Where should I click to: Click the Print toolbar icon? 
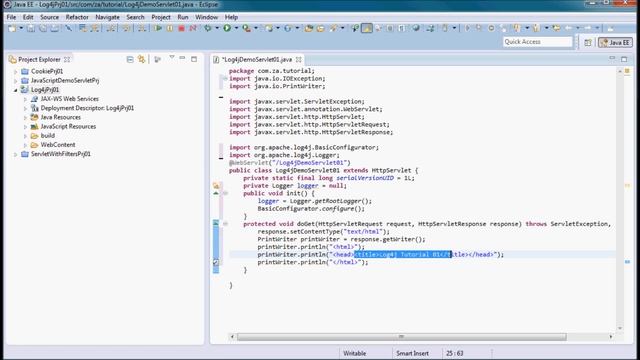[54, 28]
